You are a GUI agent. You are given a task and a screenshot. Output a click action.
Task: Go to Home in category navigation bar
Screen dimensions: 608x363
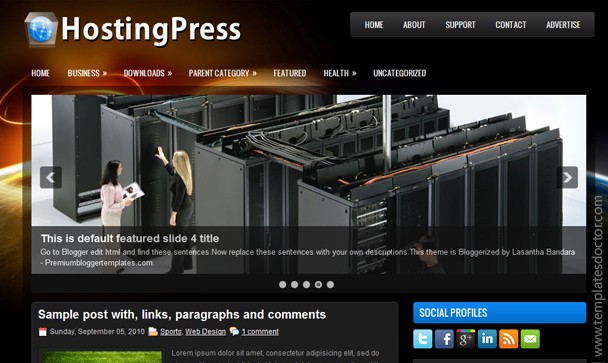pyautogui.click(x=40, y=73)
